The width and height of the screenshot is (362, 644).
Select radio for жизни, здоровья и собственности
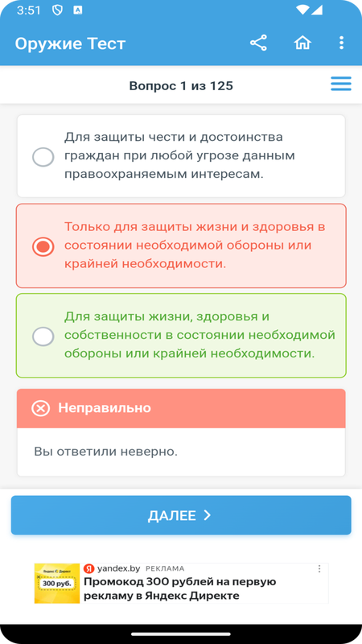point(43,336)
